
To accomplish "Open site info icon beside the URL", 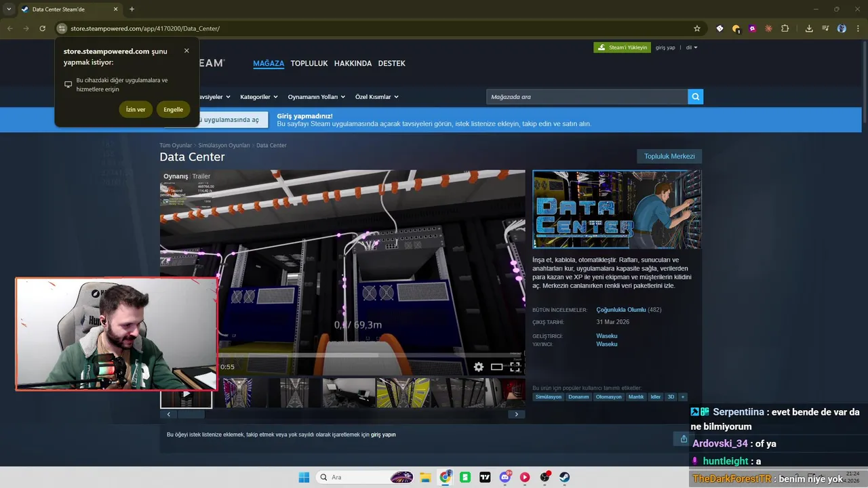I will pyautogui.click(x=62, y=28).
